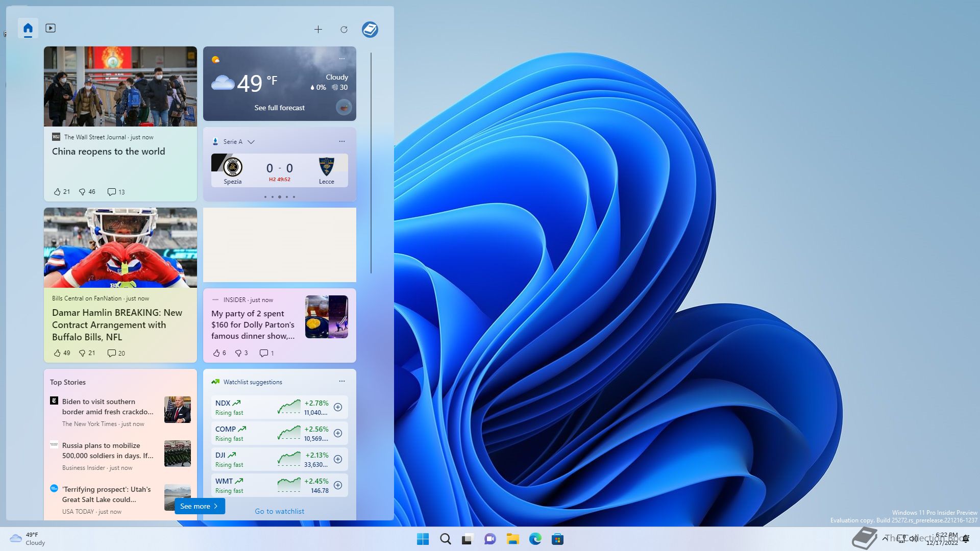The image size is (980, 551).
Task: Show hidden system tray icons
Action: 885,538
